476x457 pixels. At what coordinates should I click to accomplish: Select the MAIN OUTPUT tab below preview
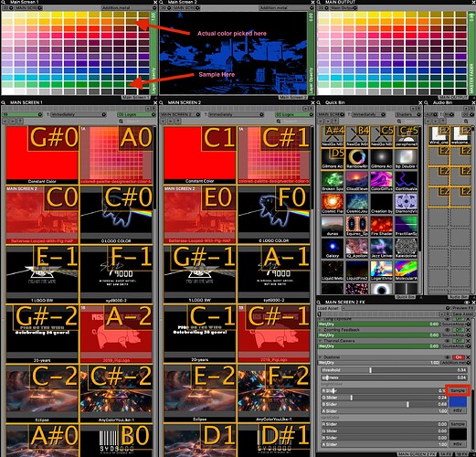(454, 97)
